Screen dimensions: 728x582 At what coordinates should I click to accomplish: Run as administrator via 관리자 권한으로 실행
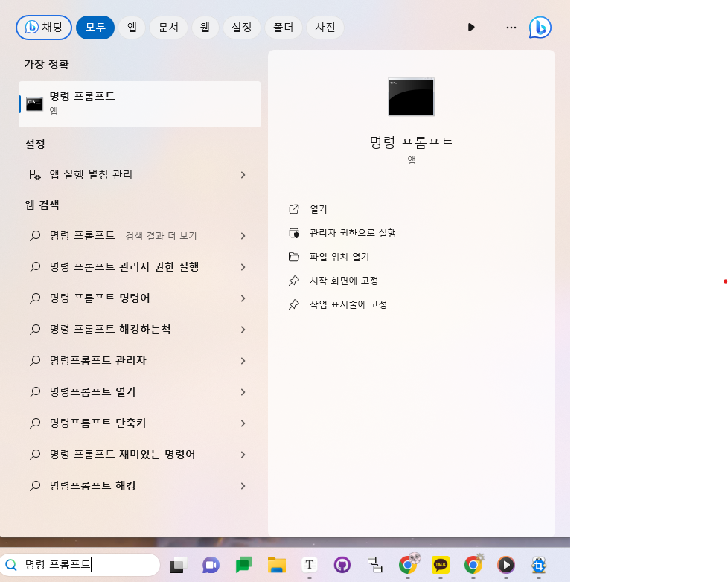point(352,233)
